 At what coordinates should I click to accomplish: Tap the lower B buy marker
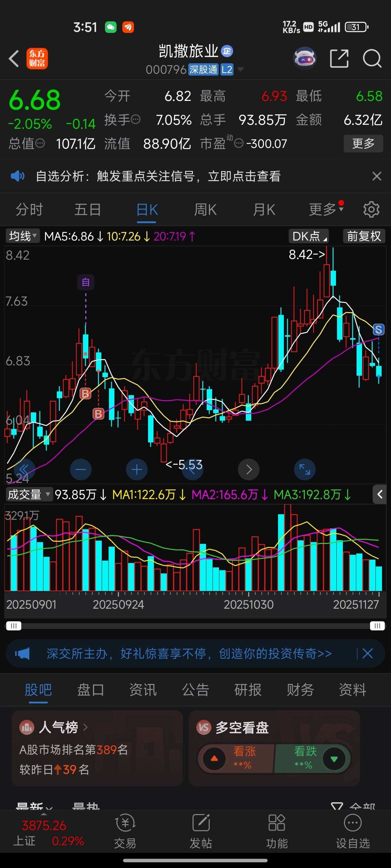(98, 413)
